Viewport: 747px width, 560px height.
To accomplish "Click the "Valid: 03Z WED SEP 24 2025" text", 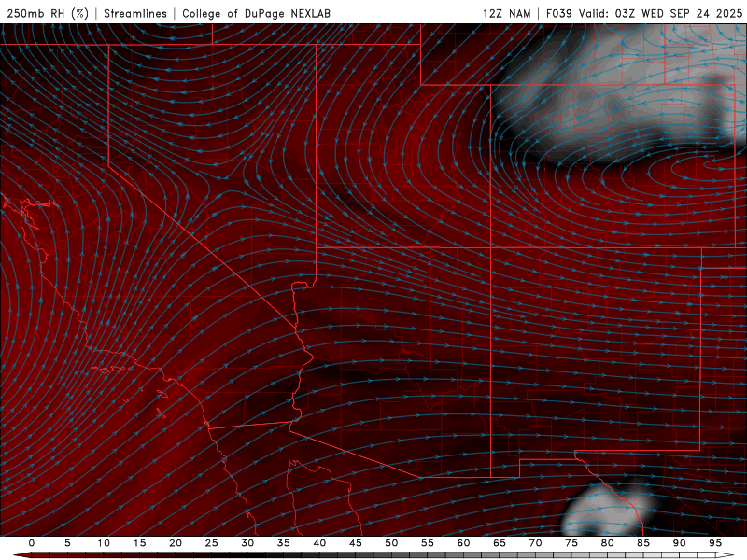I will (661, 13).
